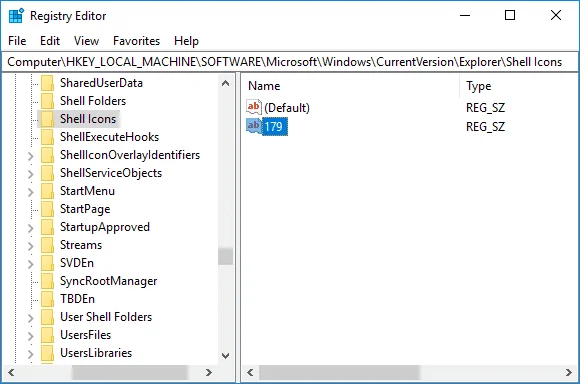This screenshot has width=580, height=384.
Task: Expand the ShellServiceObjects key
Action: point(31,174)
